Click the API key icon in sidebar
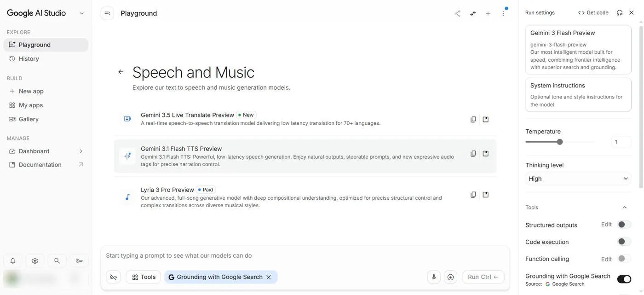Screen dimensions: 644x295 point(79,261)
